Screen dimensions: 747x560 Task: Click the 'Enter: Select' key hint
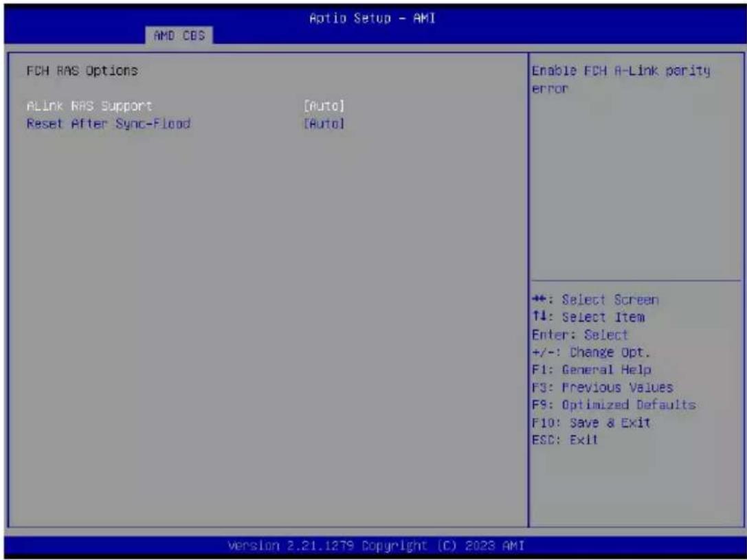(x=580, y=335)
